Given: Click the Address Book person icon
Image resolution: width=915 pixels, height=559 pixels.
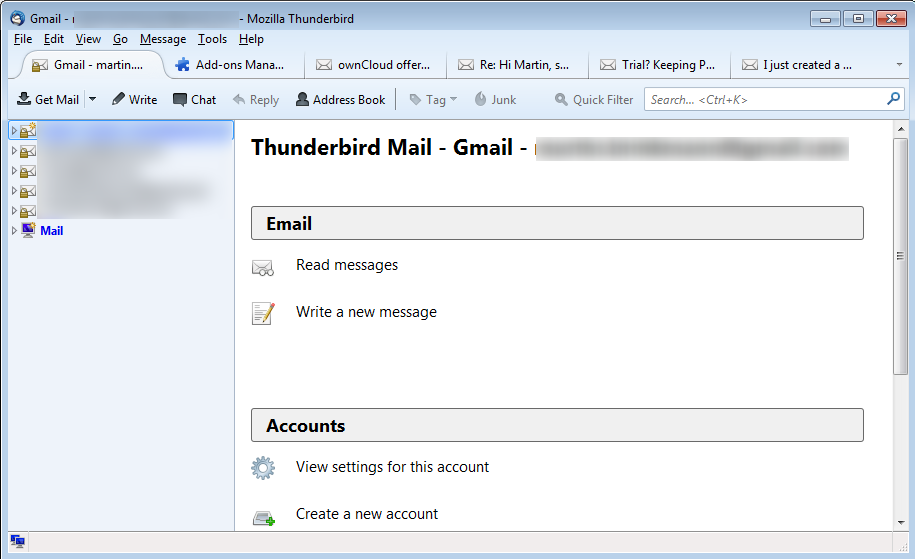Looking at the screenshot, I should click(302, 99).
